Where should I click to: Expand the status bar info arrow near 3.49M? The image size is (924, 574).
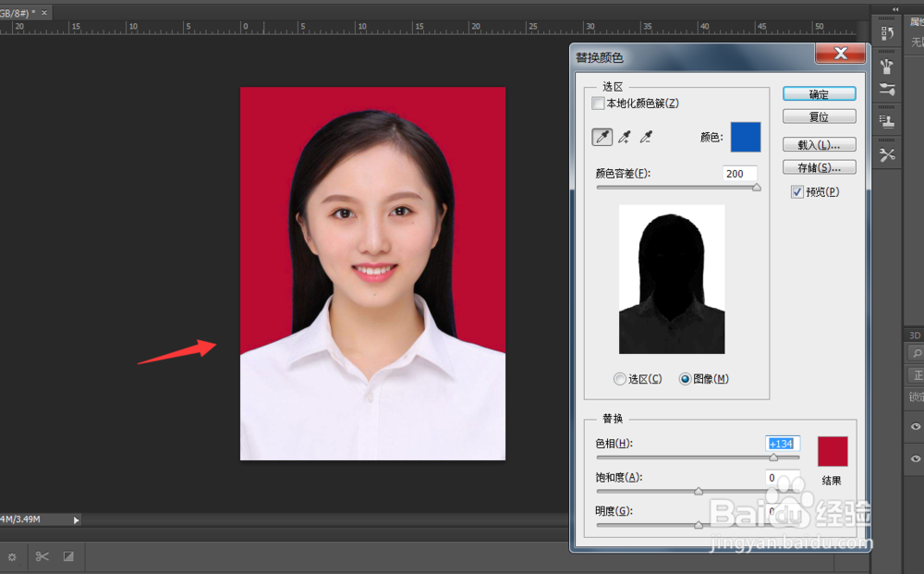pos(77,519)
